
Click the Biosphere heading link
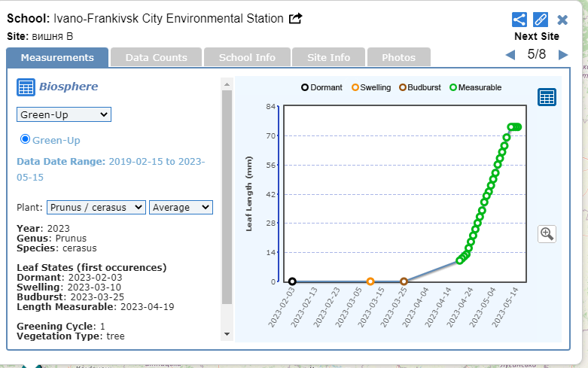68,87
